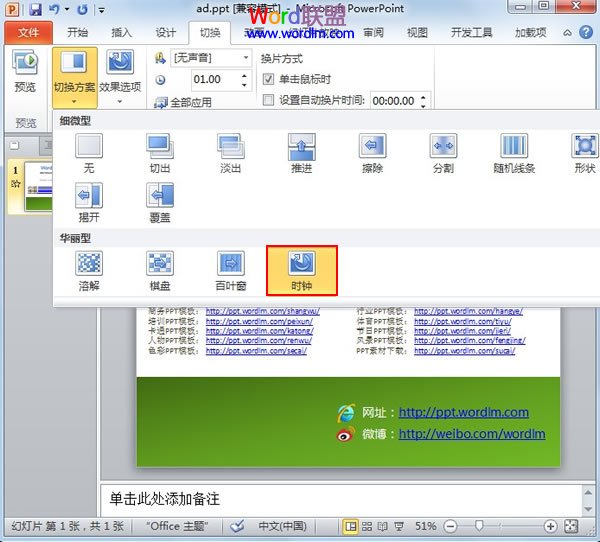This screenshot has width=600, height=542.
Task: Select the 无 (none) transition
Action: (x=89, y=153)
